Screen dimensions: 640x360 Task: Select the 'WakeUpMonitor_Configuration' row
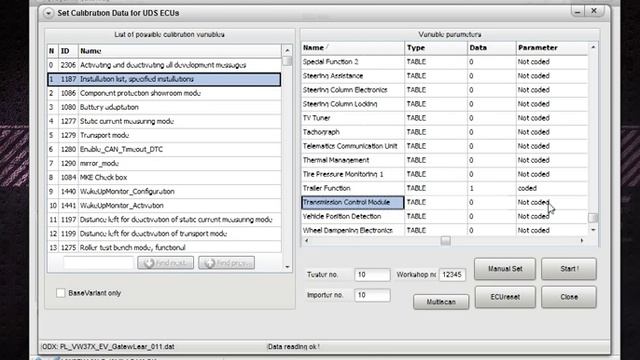164,191
